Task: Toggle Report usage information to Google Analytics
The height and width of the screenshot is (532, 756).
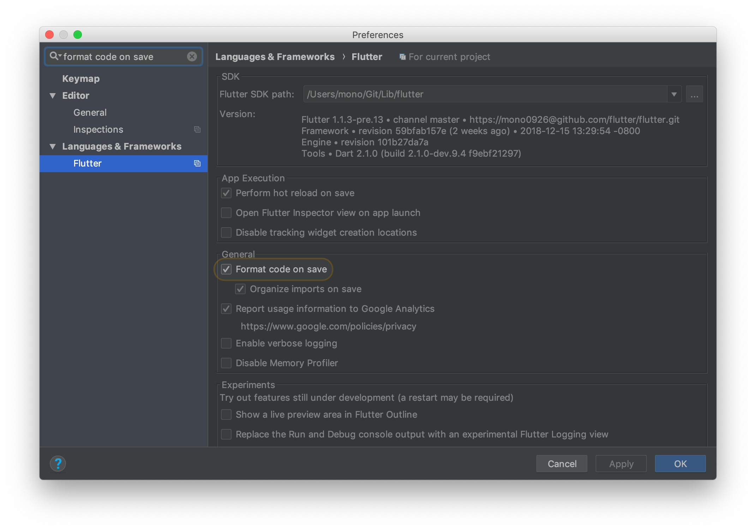Action: coord(226,309)
